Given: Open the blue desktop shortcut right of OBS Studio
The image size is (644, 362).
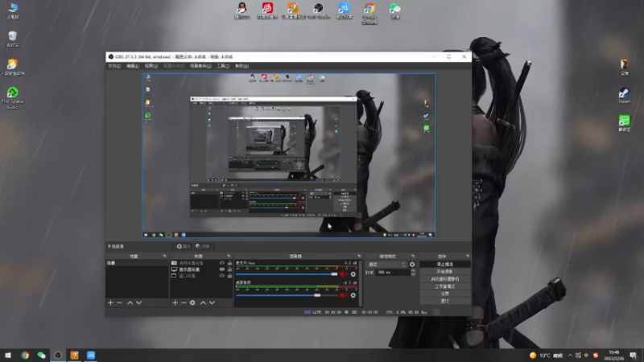Looking at the screenshot, I should [344, 11].
